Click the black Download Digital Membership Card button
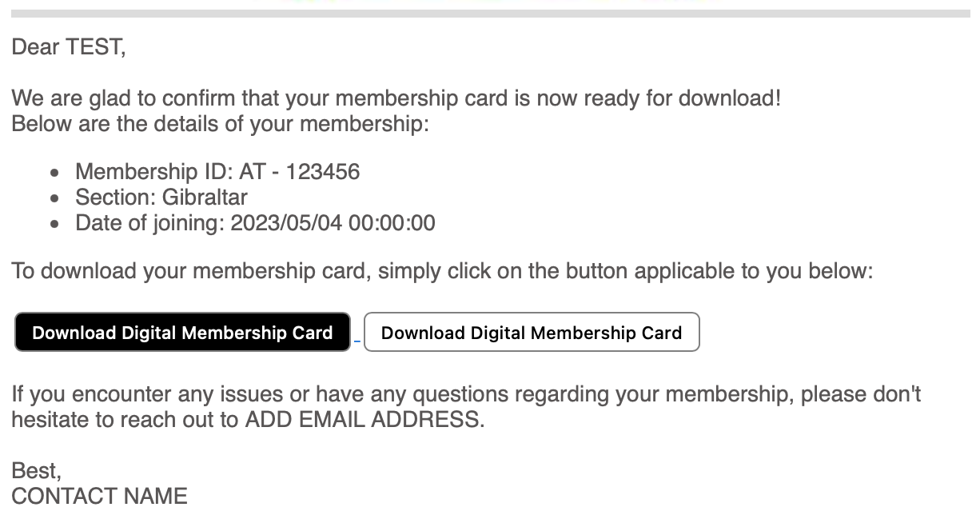The height and width of the screenshot is (531, 980). click(x=182, y=333)
